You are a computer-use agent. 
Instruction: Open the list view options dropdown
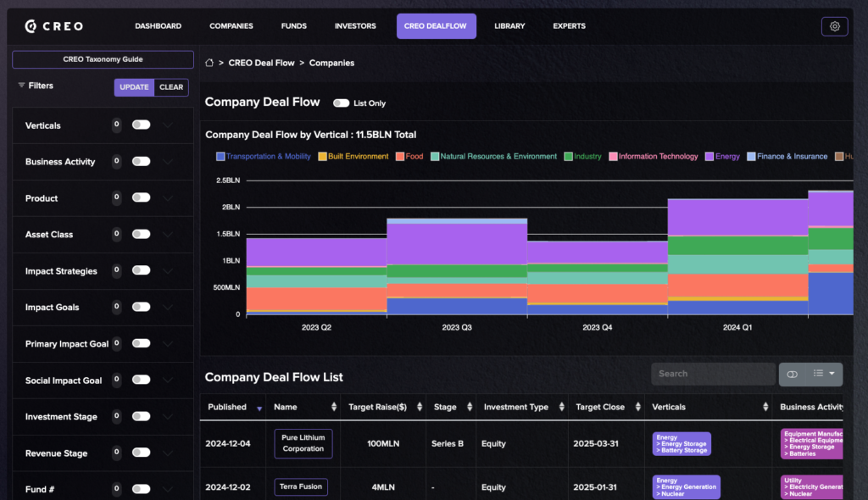(x=824, y=374)
